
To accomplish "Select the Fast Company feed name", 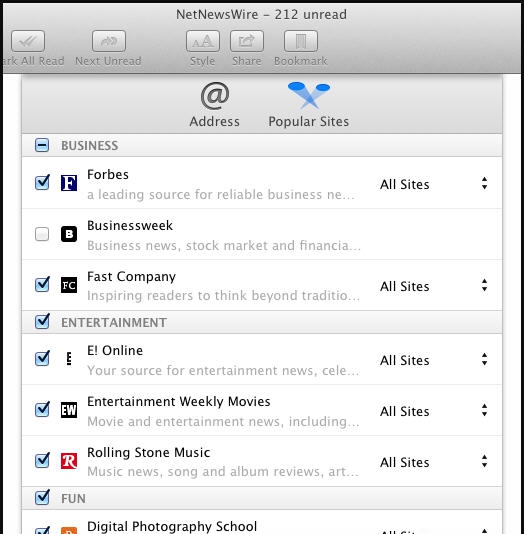I will [131, 277].
